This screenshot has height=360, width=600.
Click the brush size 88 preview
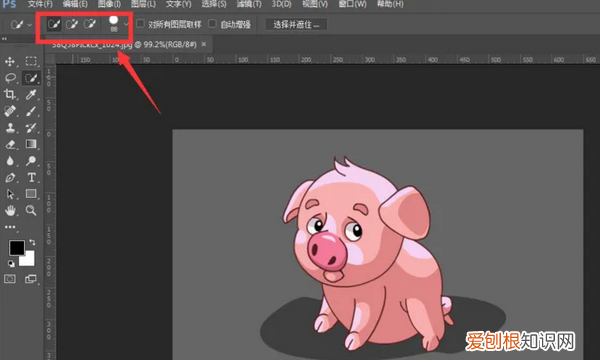point(114,23)
